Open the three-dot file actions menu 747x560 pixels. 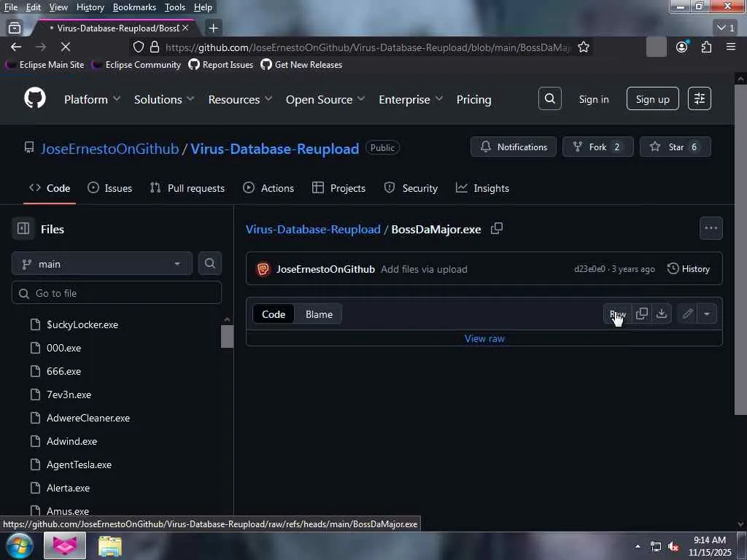coord(711,228)
